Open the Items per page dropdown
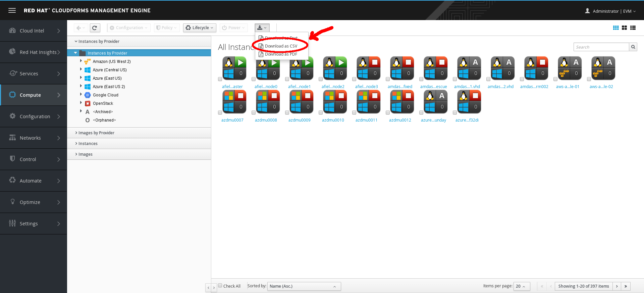644x293 pixels. (x=522, y=286)
